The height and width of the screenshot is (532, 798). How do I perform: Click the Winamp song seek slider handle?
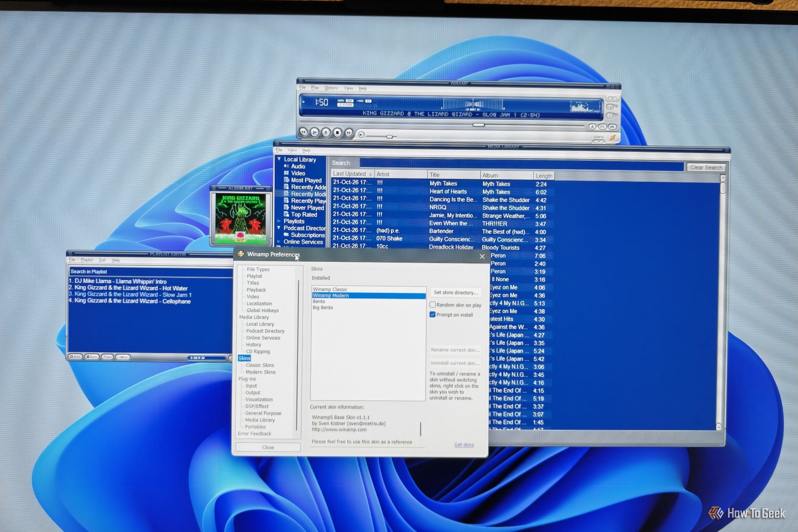coord(478,125)
